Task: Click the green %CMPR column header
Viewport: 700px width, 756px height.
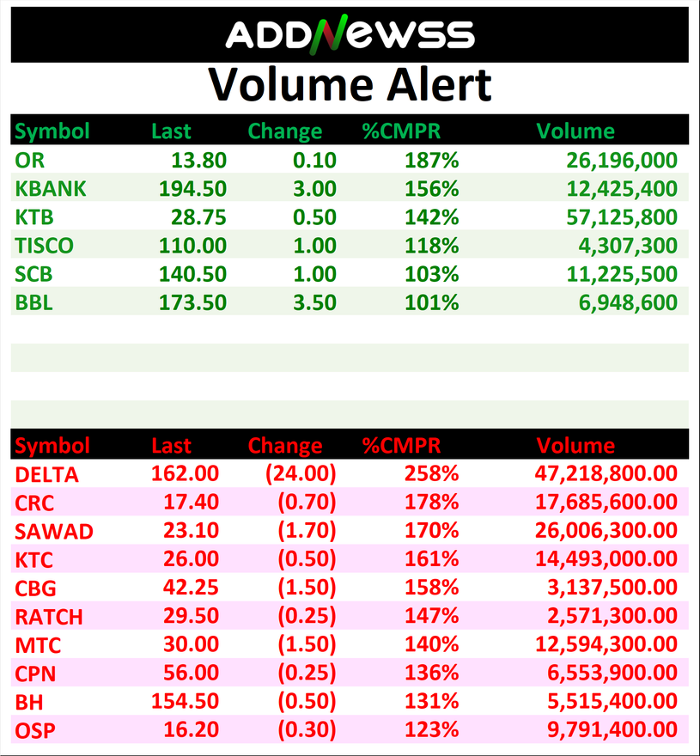Action: pos(401,131)
